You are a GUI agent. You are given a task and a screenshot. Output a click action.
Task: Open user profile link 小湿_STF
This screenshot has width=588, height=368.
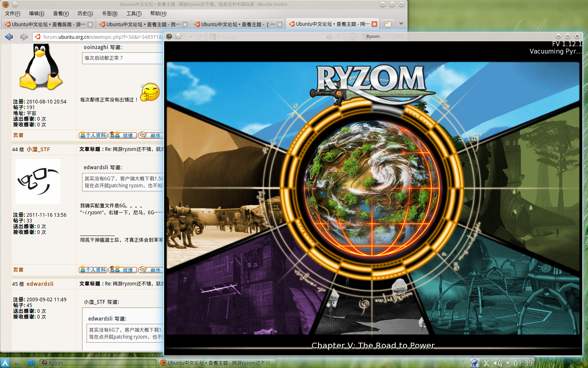[x=38, y=150]
